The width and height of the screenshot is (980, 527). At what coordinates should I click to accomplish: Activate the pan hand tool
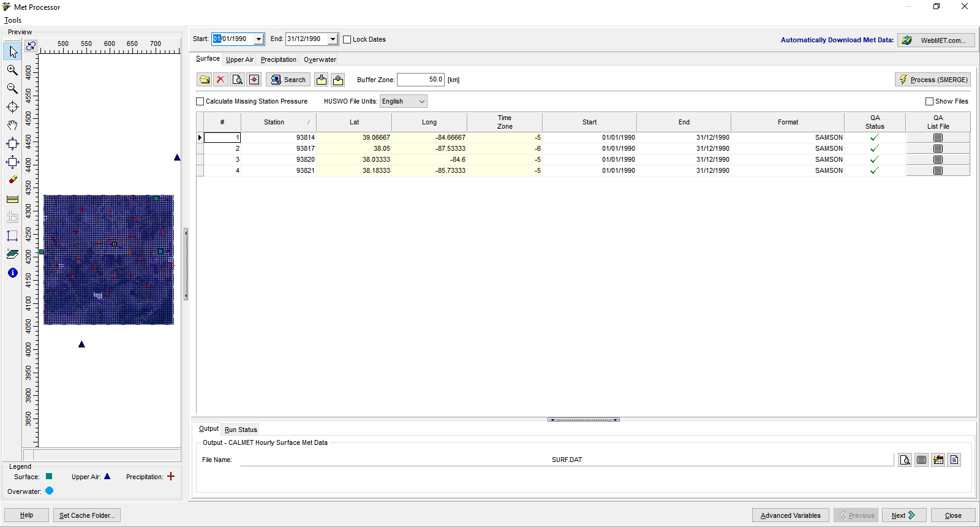point(12,125)
